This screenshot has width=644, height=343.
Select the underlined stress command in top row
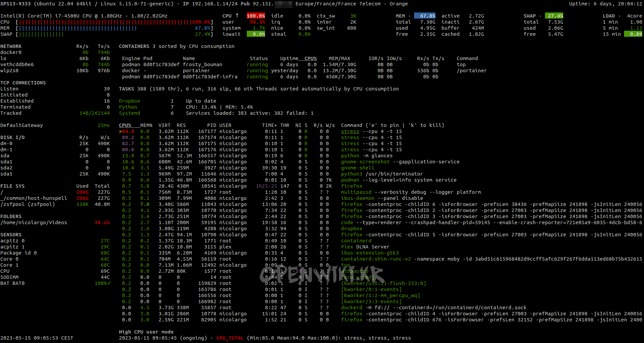[x=350, y=131]
